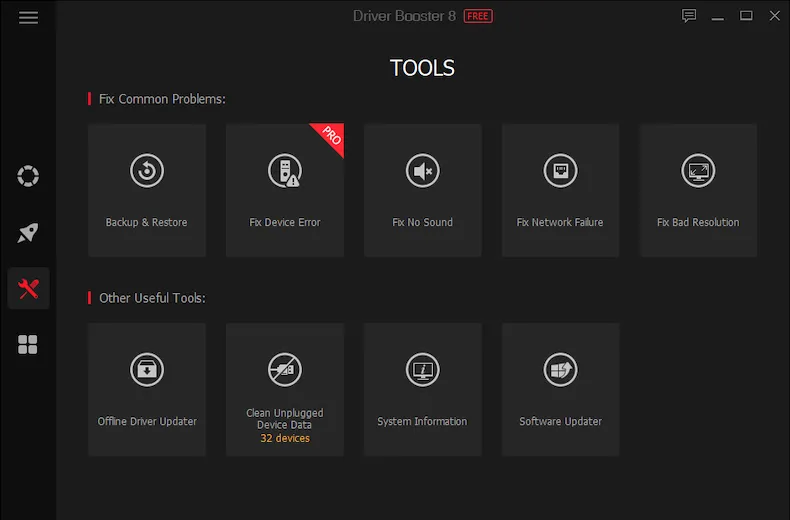The image size is (790, 520).
Task: Select the Fix Network Failure label
Action: 560,222
